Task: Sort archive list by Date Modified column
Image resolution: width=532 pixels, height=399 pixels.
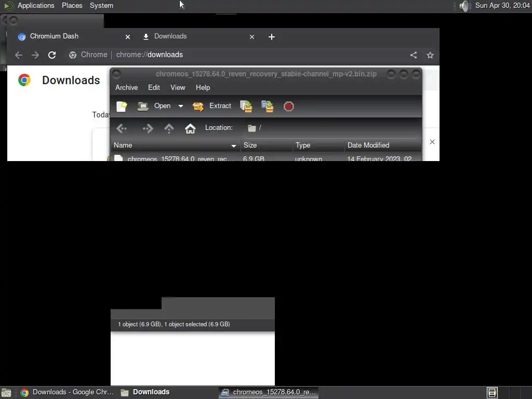Action: click(383, 145)
